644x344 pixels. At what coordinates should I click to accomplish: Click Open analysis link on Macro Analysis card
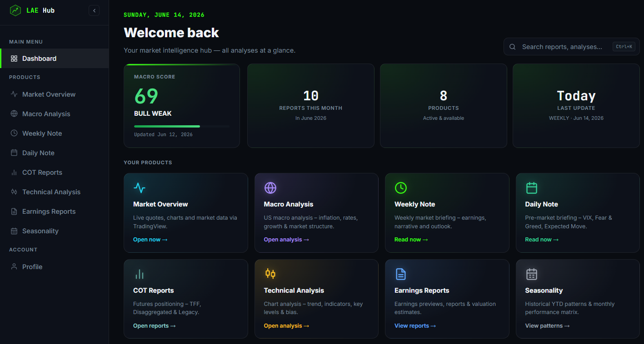tap(286, 240)
